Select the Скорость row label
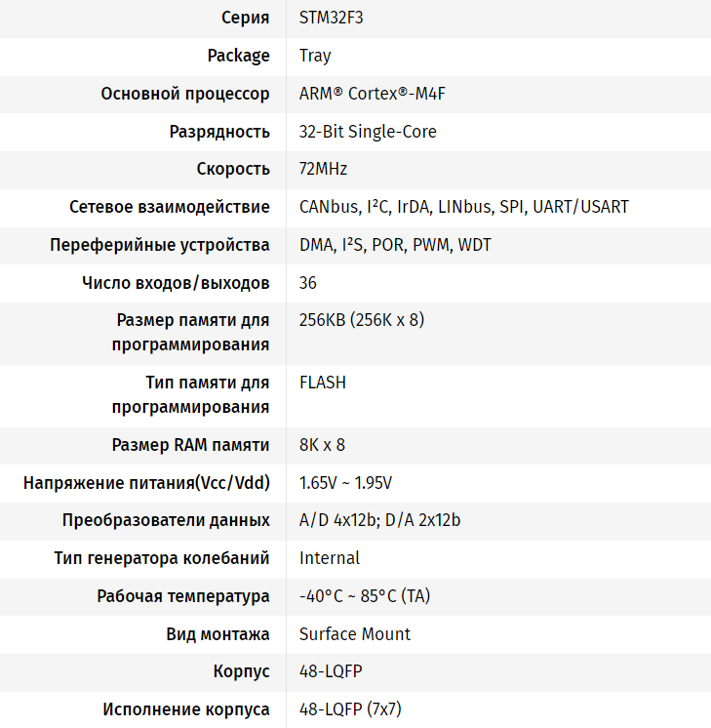 click(x=233, y=169)
